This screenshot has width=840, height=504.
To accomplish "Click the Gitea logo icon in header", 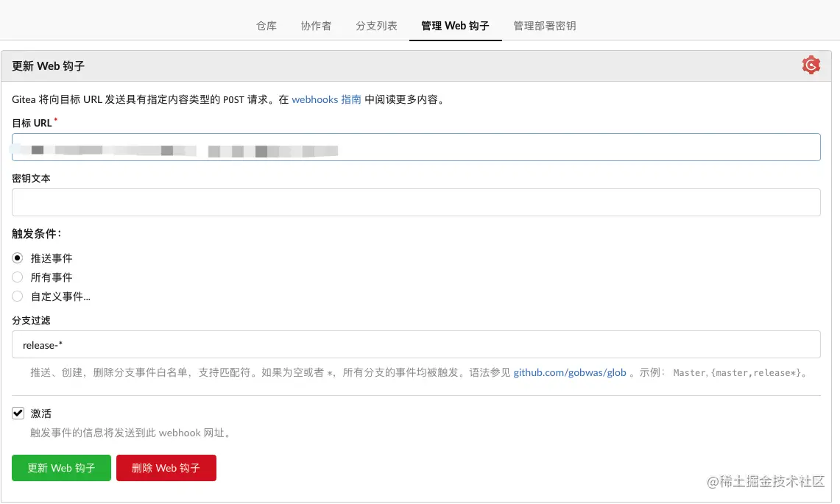I will coord(811,65).
